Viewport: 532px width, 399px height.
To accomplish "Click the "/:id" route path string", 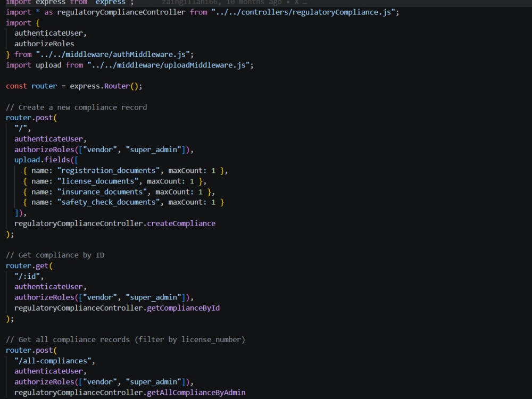I will (27, 276).
